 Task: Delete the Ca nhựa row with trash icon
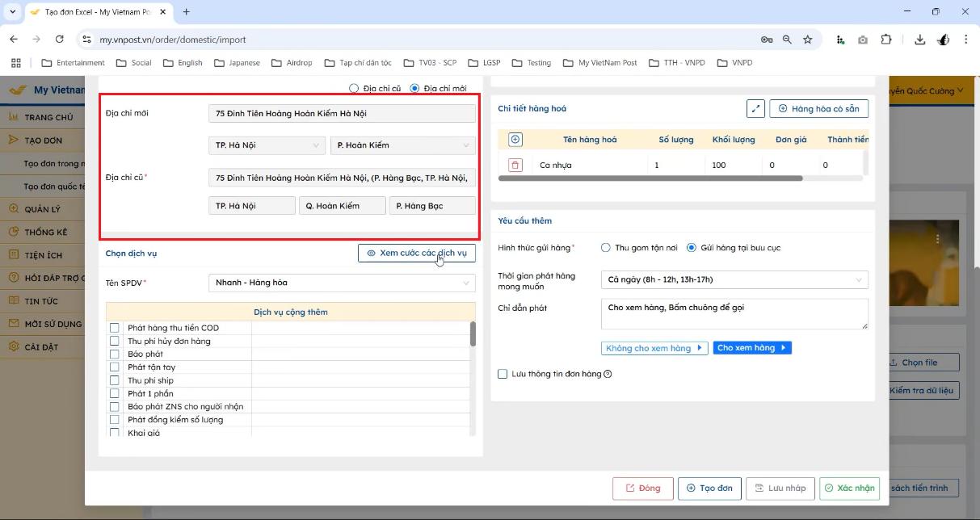click(515, 165)
